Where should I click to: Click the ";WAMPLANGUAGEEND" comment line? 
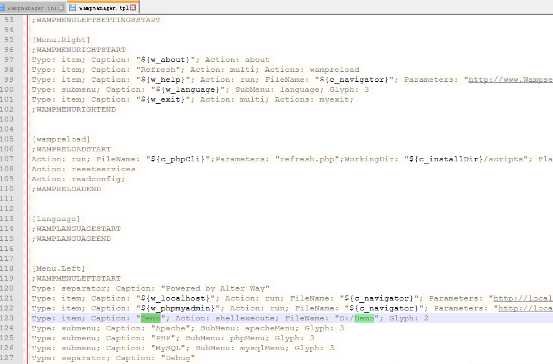71,238
